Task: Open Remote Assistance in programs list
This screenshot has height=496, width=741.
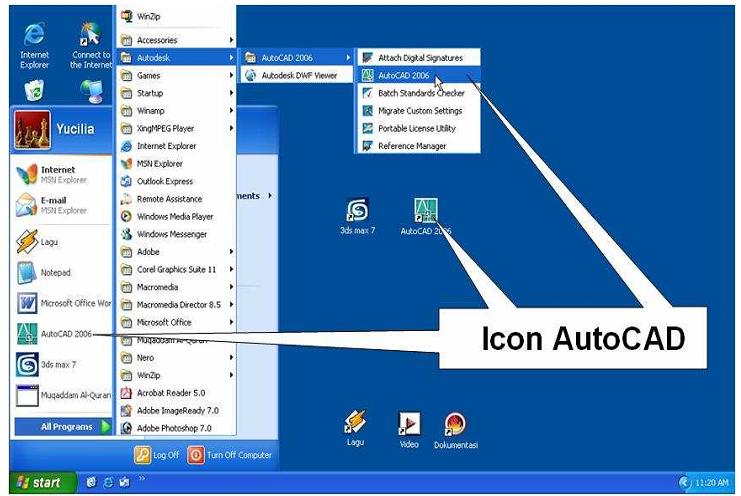Action: tap(177, 199)
